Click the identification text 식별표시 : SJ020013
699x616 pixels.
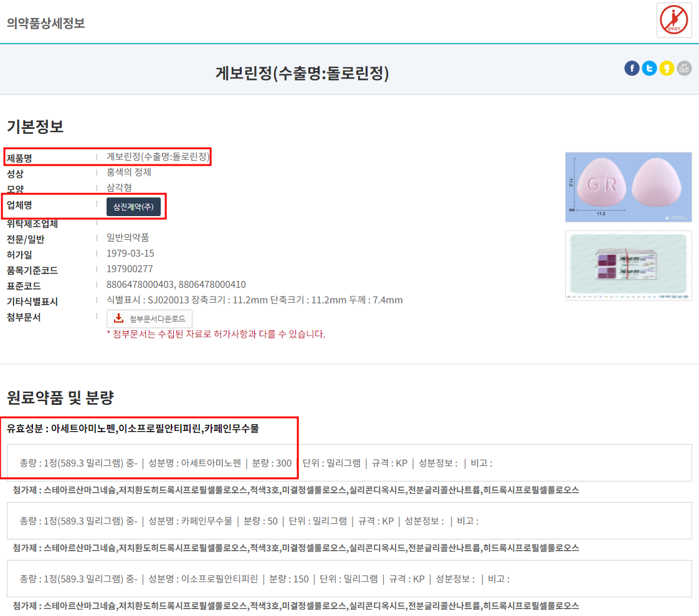click(x=148, y=300)
